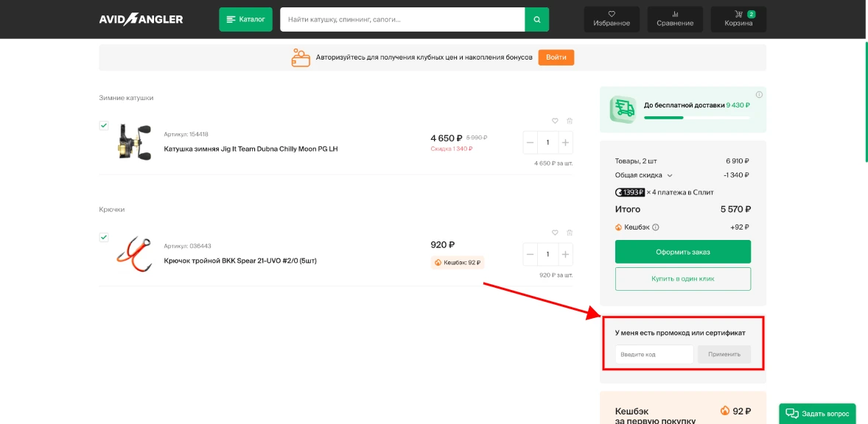Increase reel quantity with the plus stepper

tap(565, 142)
